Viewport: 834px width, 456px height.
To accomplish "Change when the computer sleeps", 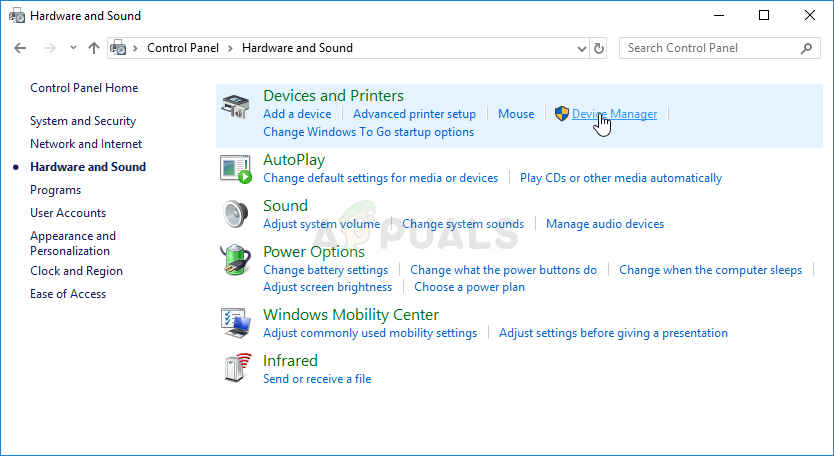I will [710, 270].
